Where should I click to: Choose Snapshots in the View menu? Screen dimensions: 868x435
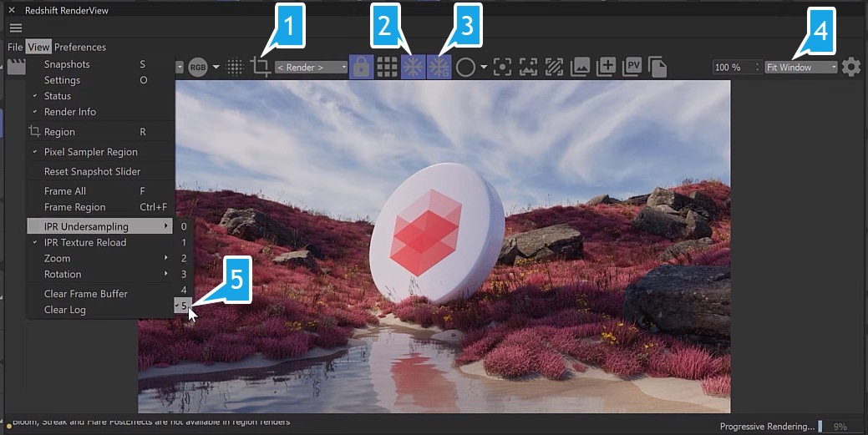tap(100, 64)
